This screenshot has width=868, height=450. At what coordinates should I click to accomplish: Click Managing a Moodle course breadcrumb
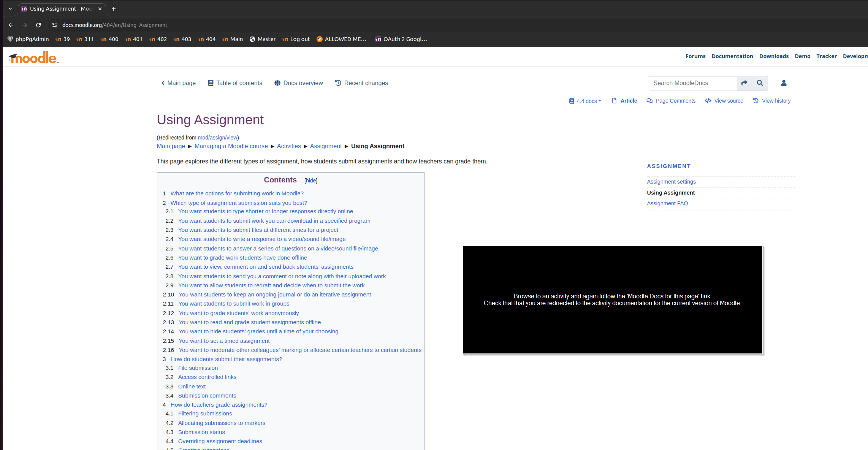coord(231,146)
